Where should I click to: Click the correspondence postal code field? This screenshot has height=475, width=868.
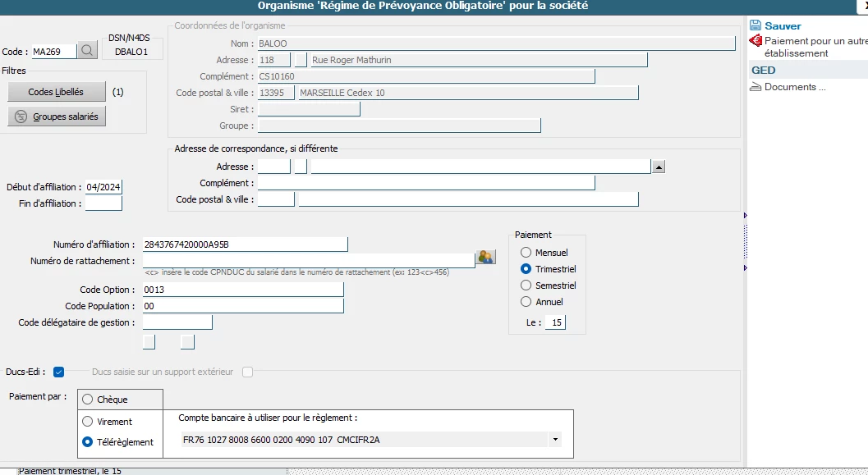tap(276, 199)
